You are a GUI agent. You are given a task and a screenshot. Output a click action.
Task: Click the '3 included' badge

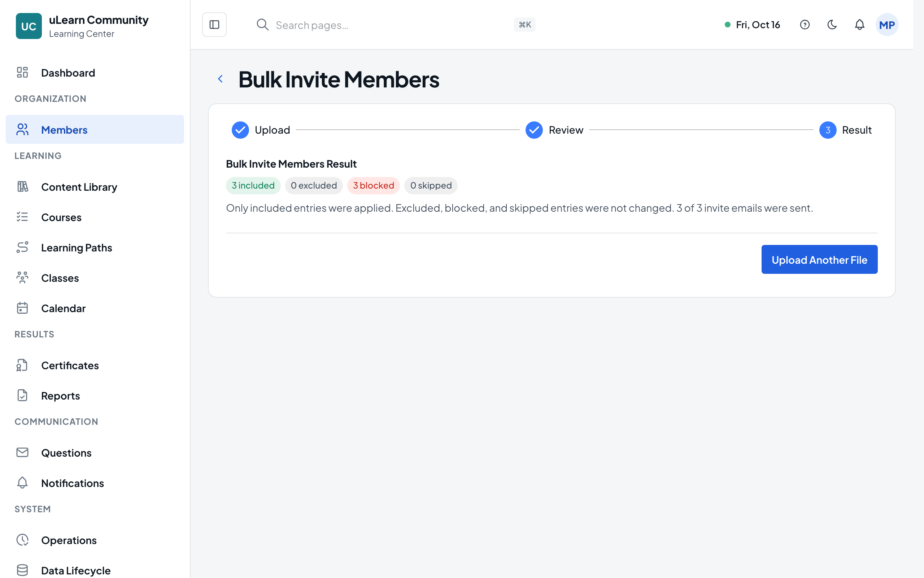click(253, 185)
